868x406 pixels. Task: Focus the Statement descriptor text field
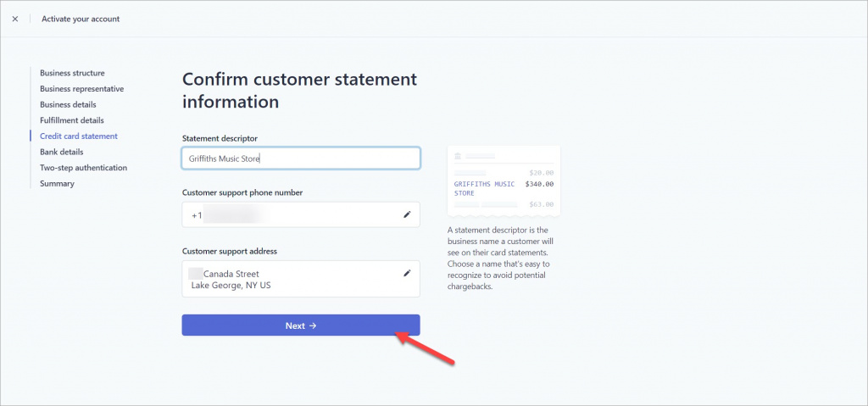click(301, 159)
